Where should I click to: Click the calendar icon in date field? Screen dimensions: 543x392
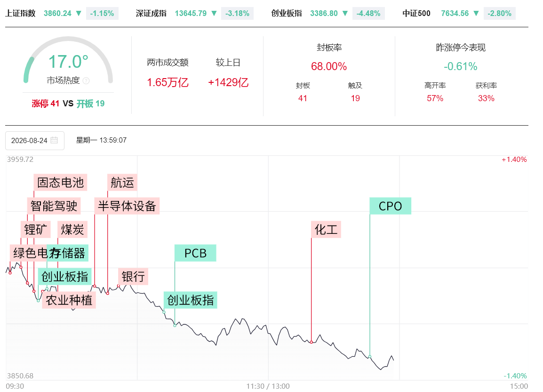pos(54,140)
